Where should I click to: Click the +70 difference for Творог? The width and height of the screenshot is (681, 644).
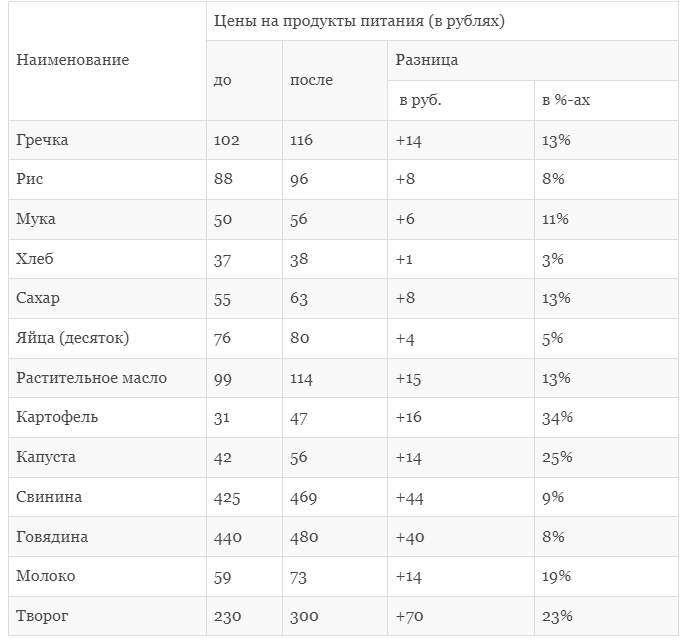point(409,616)
